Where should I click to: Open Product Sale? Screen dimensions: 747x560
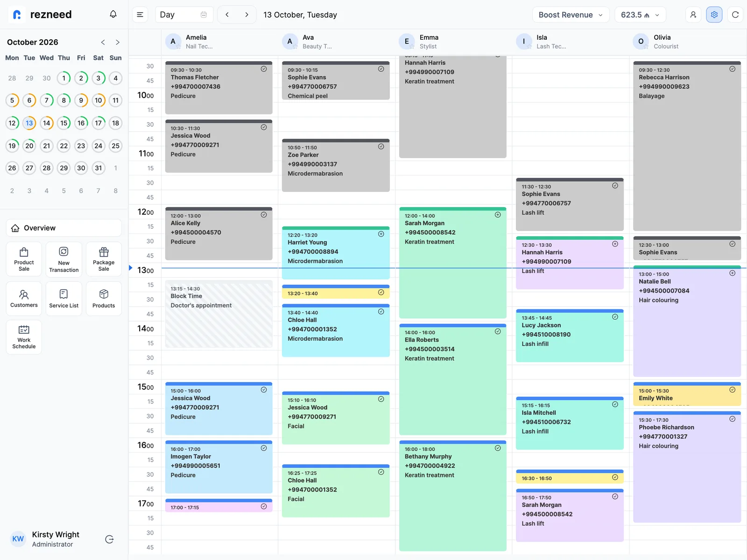(x=24, y=259)
